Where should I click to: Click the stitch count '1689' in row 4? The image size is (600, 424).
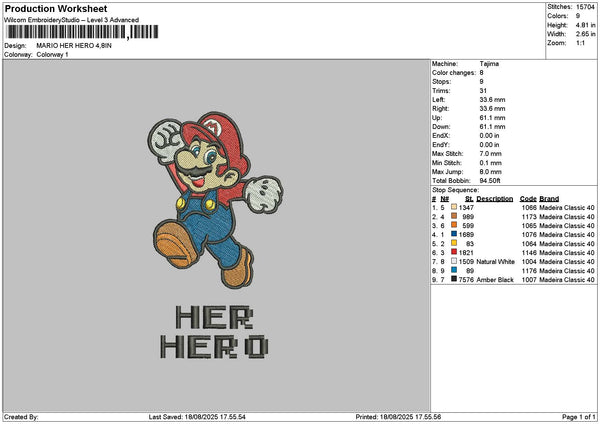466,235
